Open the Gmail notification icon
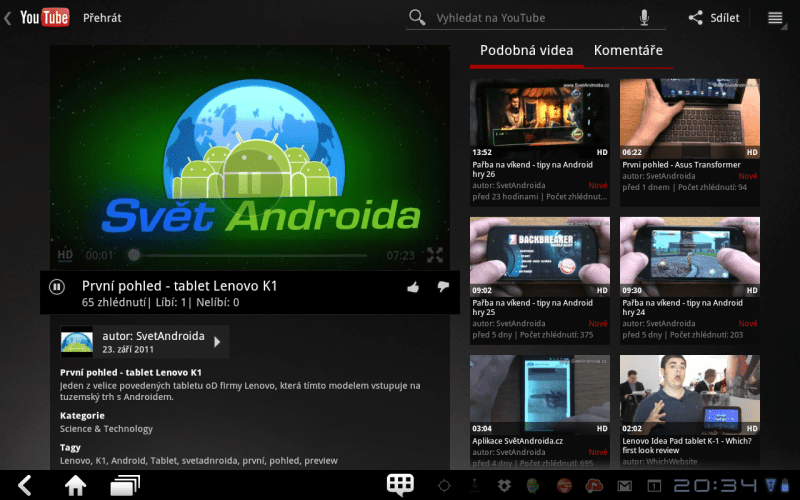 pyautogui.click(x=624, y=486)
